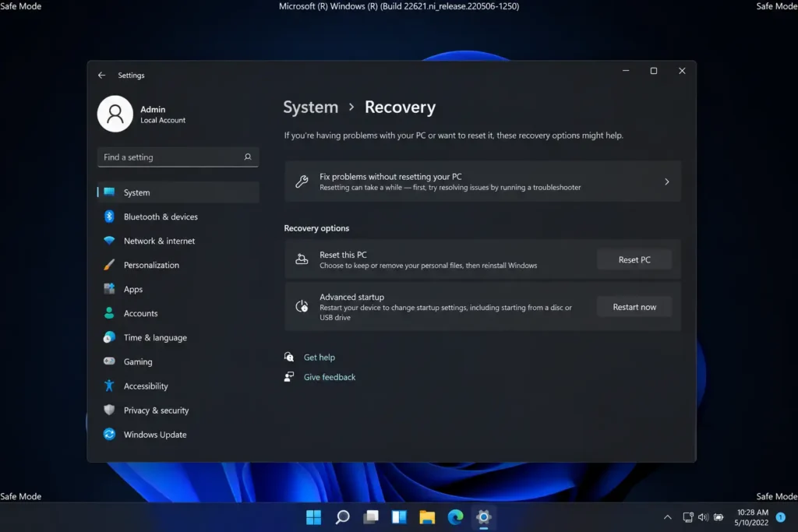Click the Reset PC button
798x532 pixels.
click(x=634, y=259)
